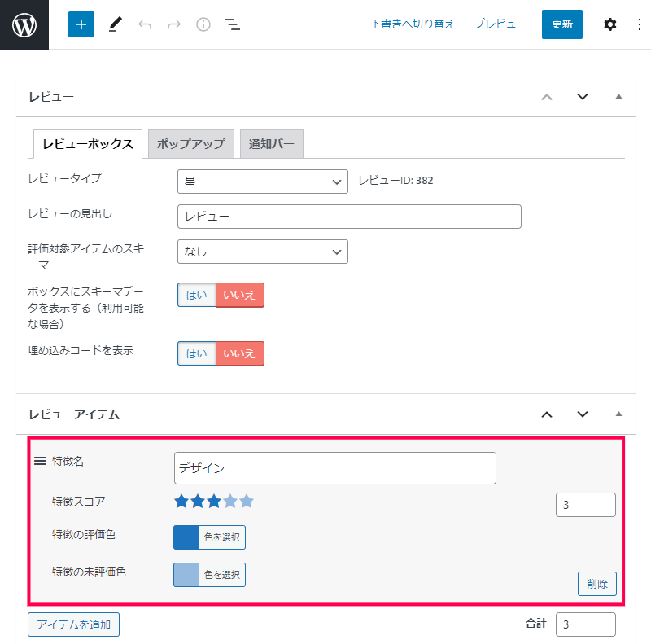Click 下書きへ切り替え link
Screen dimensions: 651x644
413,24
